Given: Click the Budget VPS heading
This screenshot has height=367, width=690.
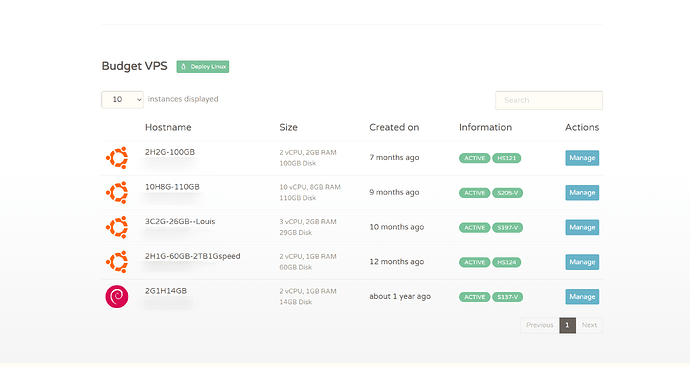Looking at the screenshot, I should pyautogui.click(x=135, y=66).
